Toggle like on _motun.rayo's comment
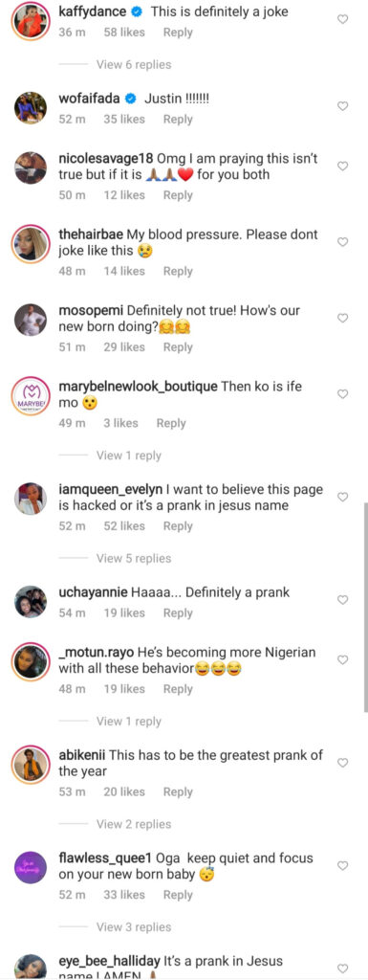This screenshot has height=980, width=368. tap(342, 660)
